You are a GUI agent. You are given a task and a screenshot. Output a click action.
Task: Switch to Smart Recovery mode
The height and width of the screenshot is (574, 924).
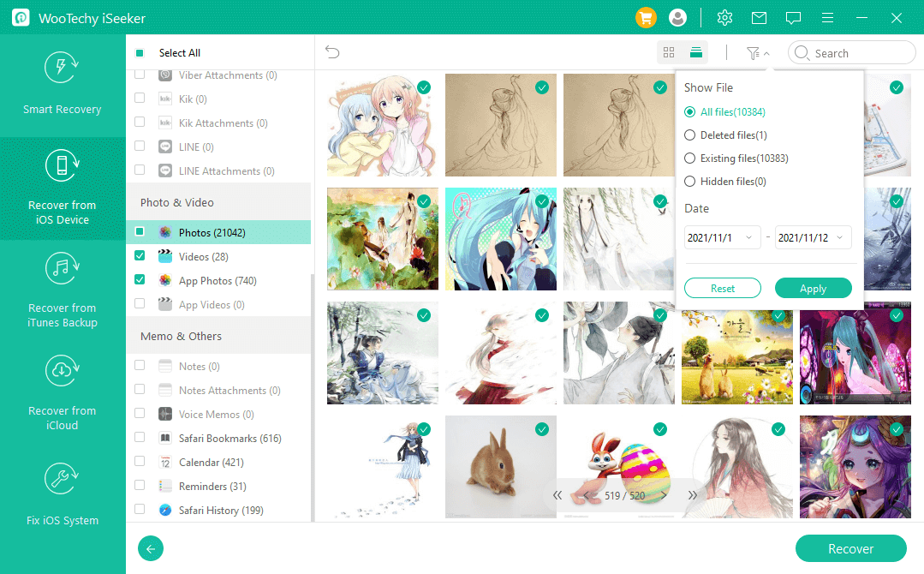click(63, 84)
